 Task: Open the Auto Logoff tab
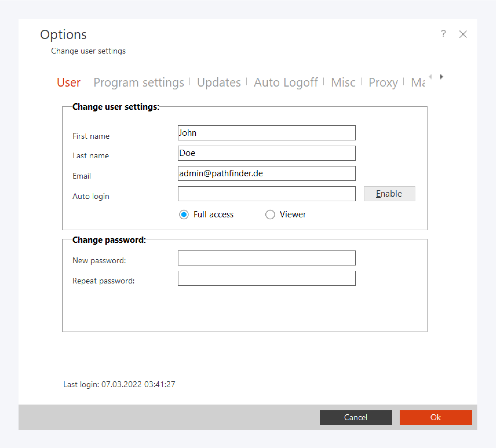pyautogui.click(x=286, y=82)
